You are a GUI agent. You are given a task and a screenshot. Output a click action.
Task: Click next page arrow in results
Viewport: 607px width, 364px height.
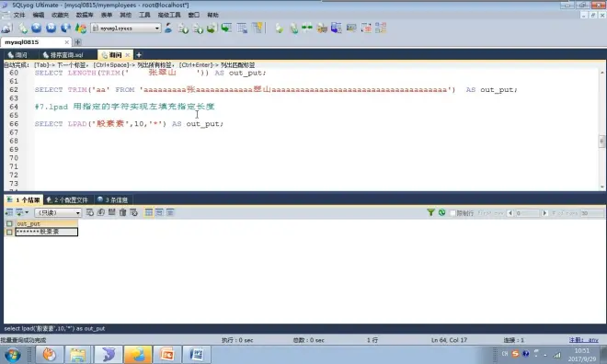coord(545,213)
